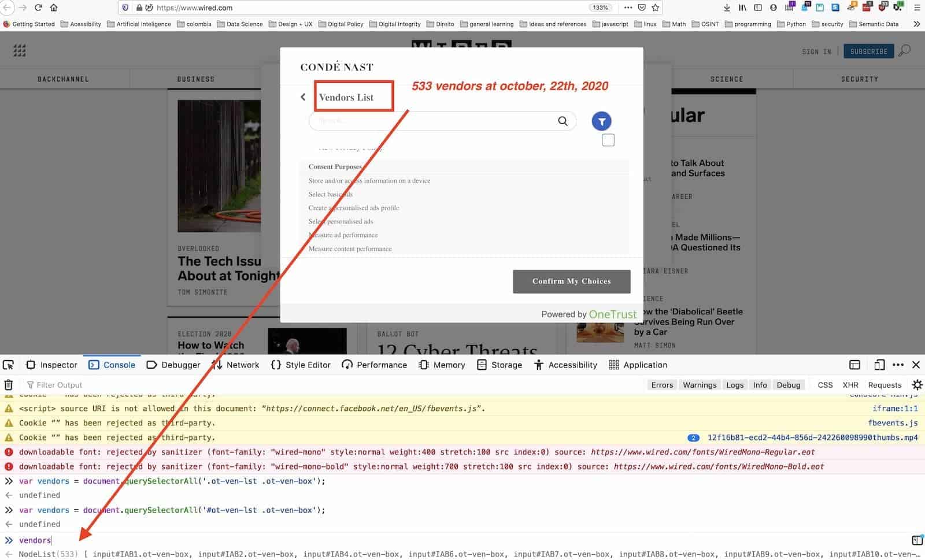This screenshot has height=560, width=925.
Task: Clear console output with trash icon
Action: (x=9, y=385)
